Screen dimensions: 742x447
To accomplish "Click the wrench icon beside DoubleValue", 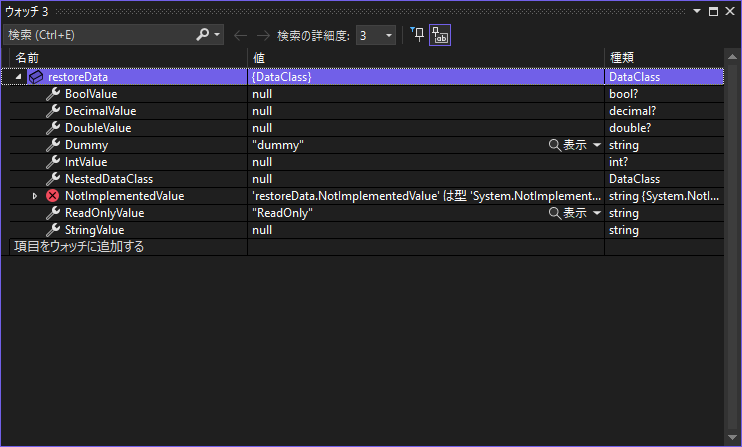I will (53, 128).
